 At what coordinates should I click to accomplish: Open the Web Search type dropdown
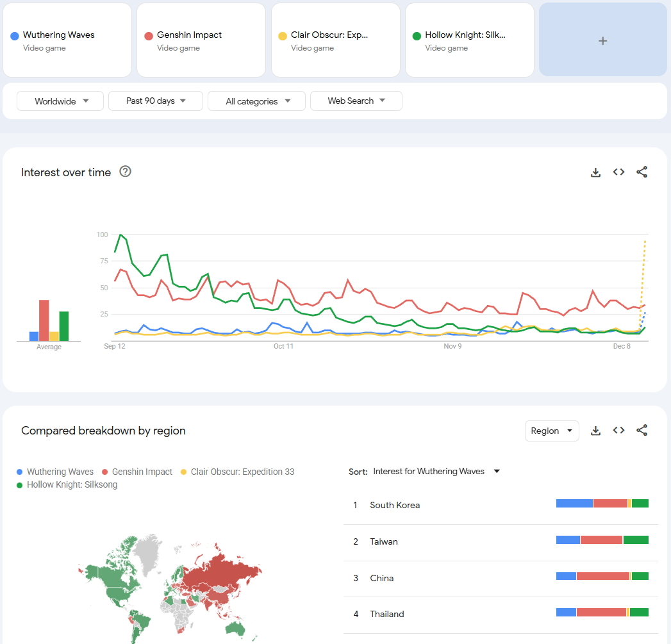[356, 101]
